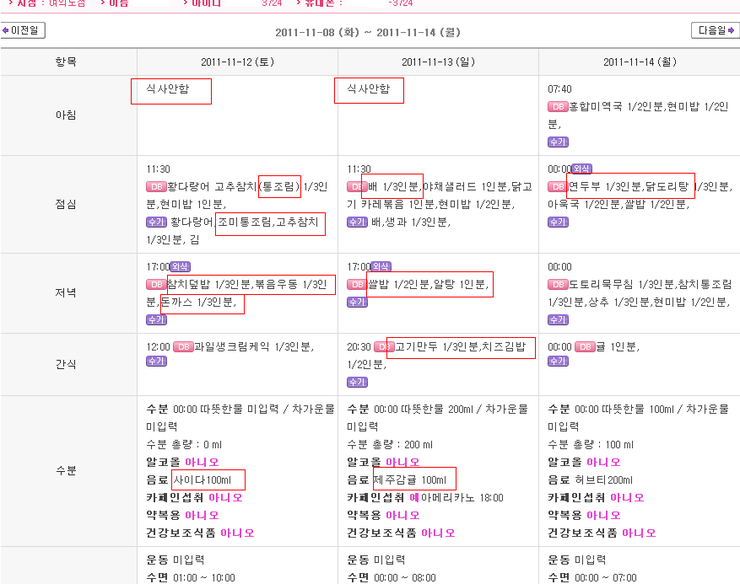
Task: Click DB badge on Saturday lunch entry
Action: tap(156, 187)
